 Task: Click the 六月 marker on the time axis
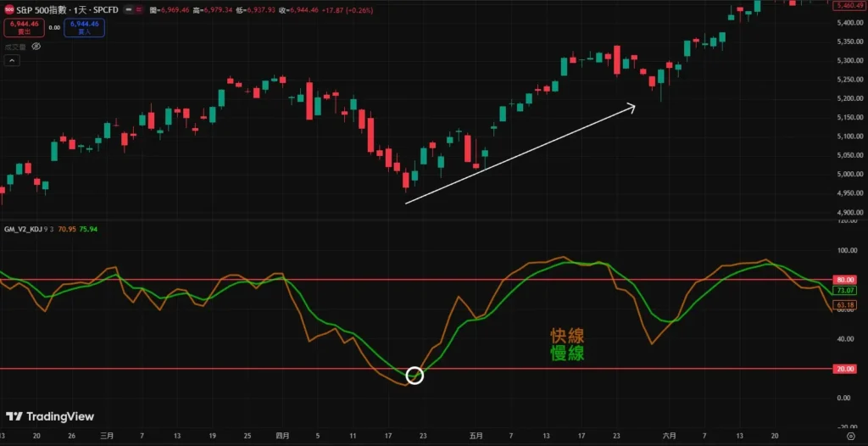coord(669,436)
